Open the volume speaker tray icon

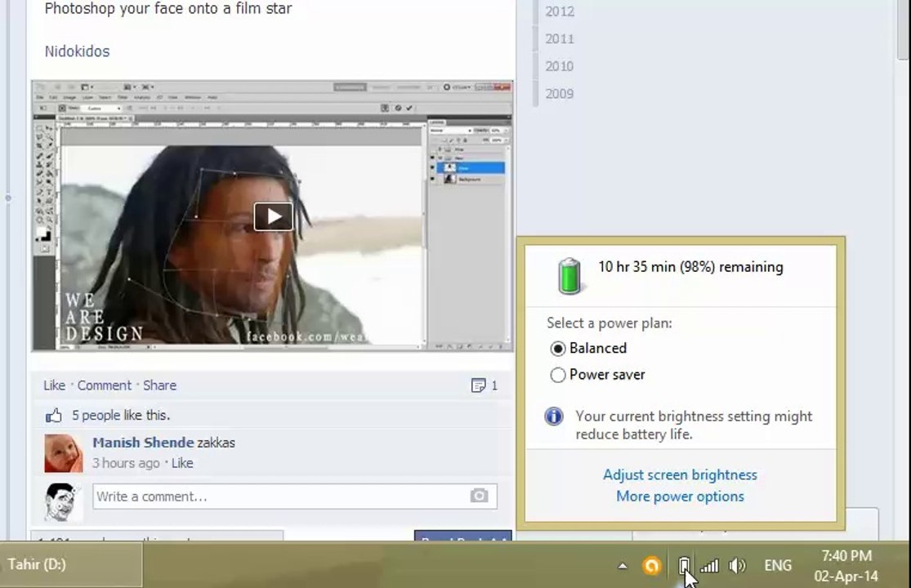pos(737,565)
